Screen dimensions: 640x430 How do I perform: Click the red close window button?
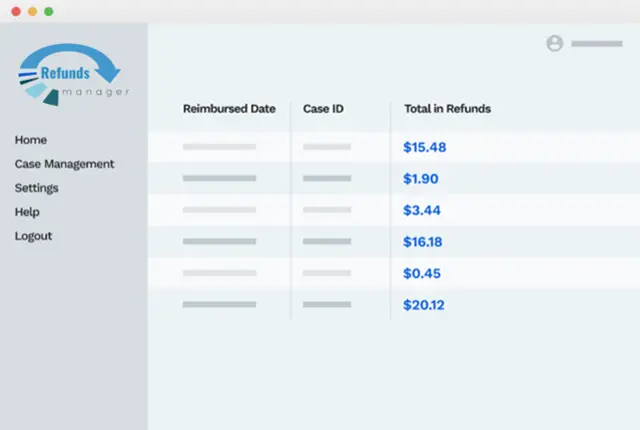[15, 11]
